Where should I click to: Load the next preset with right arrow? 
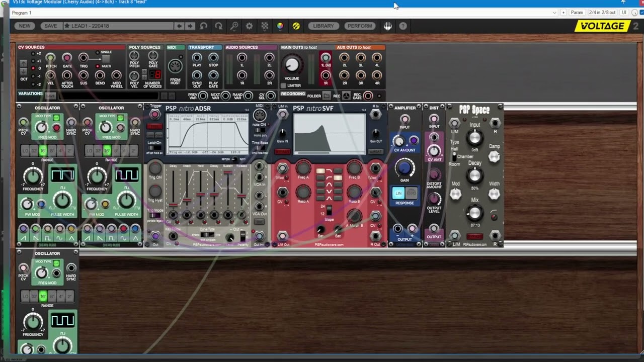(190, 26)
